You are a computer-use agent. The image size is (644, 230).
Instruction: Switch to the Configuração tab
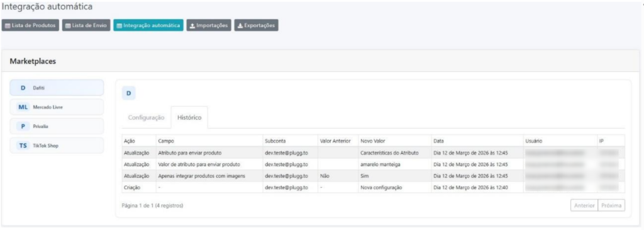[x=147, y=118]
